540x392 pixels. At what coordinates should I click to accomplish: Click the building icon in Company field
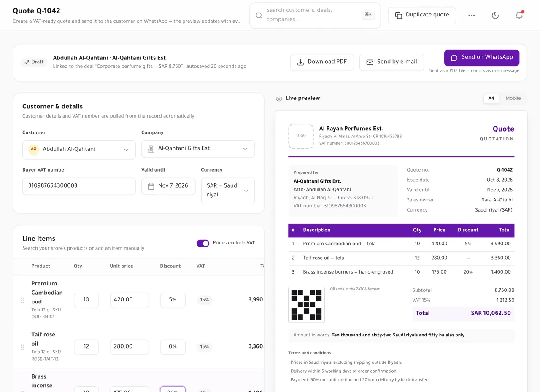point(151,149)
